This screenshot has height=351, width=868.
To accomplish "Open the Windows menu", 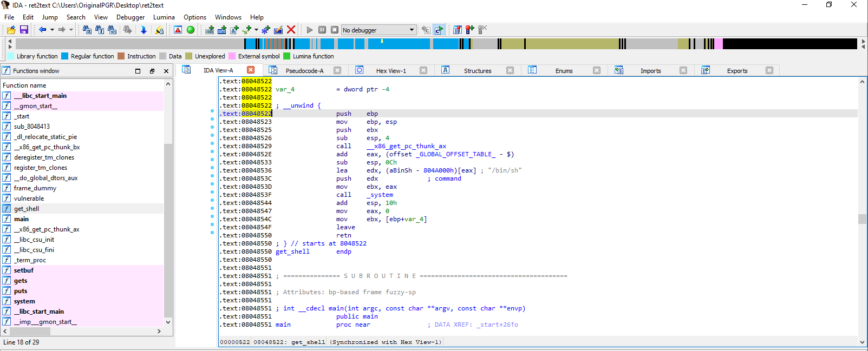I will 228,17.
